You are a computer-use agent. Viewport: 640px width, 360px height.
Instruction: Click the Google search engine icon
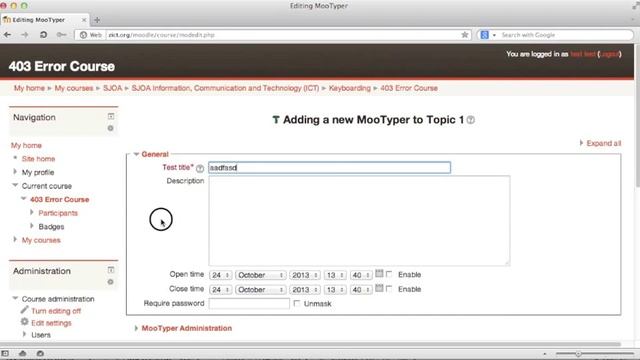click(x=484, y=35)
